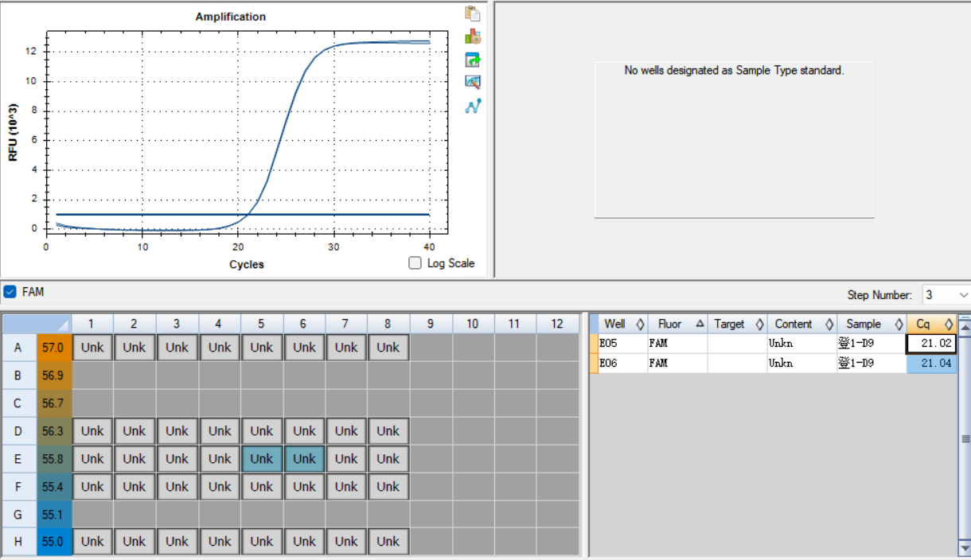Click the results table vertical scrollbar grip
971x560 pixels.
(965, 438)
